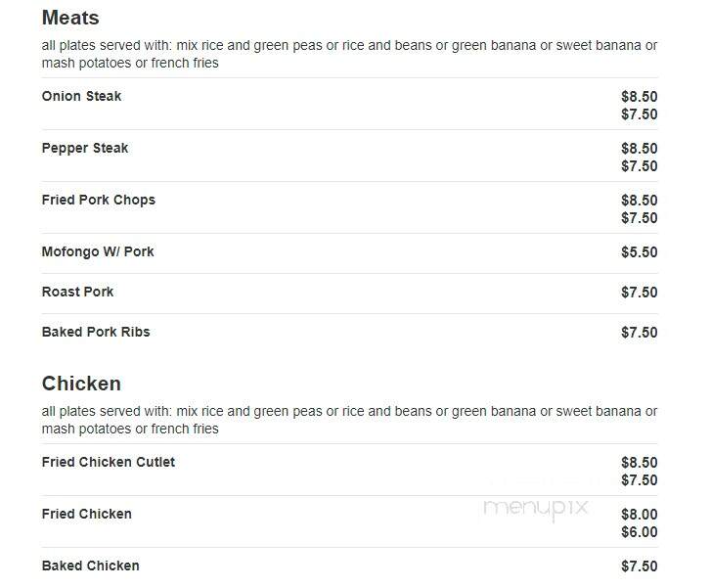The height and width of the screenshot is (588, 711).
Task: Click Roast Pork's $7.50 price
Action: [x=640, y=293]
